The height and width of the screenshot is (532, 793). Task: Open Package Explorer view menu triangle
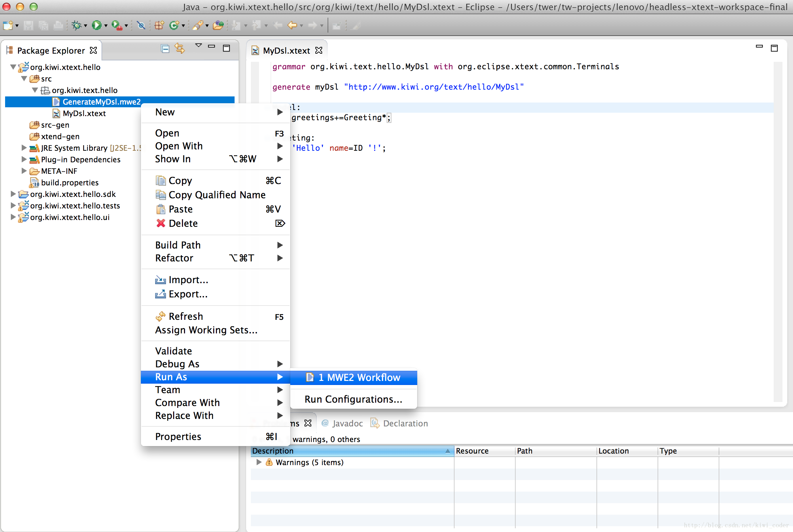tap(199, 45)
